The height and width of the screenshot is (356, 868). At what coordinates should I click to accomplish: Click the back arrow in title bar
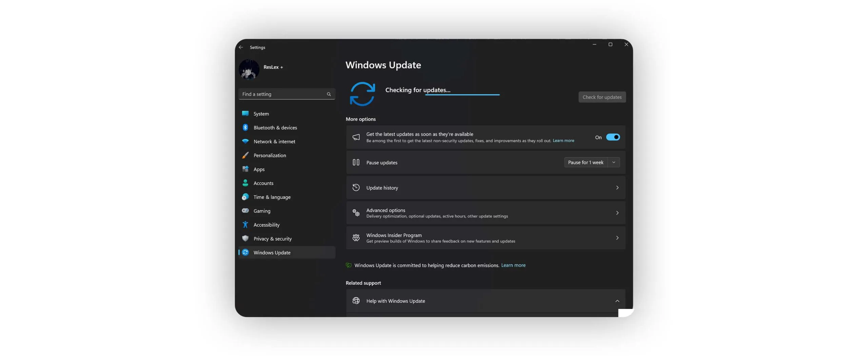(241, 47)
